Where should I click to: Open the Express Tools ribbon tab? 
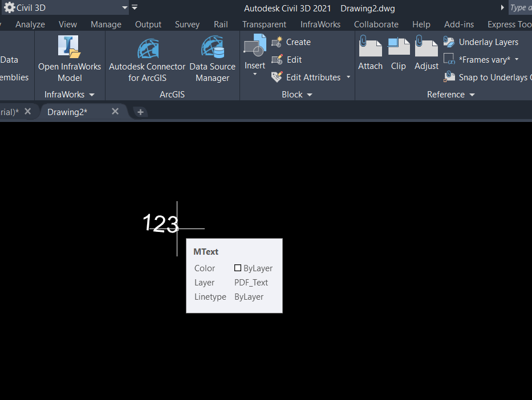click(510, 25)
